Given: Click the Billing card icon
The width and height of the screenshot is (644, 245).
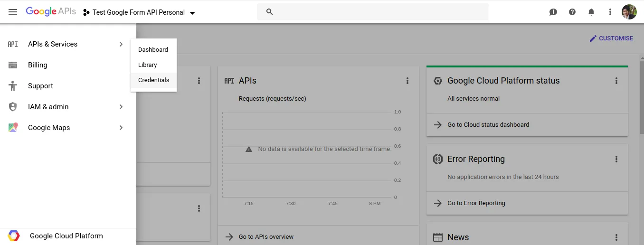Looking at the screenshot, I should click(13, 65).
